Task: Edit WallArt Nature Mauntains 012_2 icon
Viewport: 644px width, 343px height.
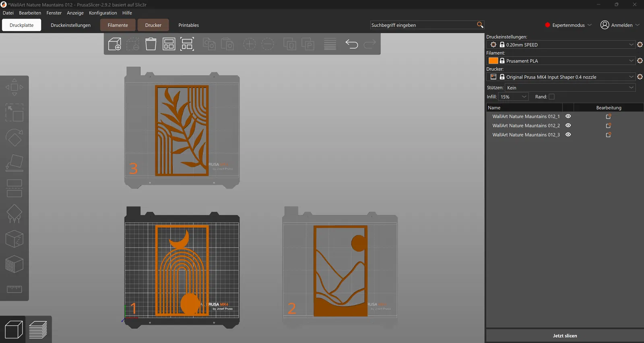Action: pyautogui.click(x=609, y=126)
